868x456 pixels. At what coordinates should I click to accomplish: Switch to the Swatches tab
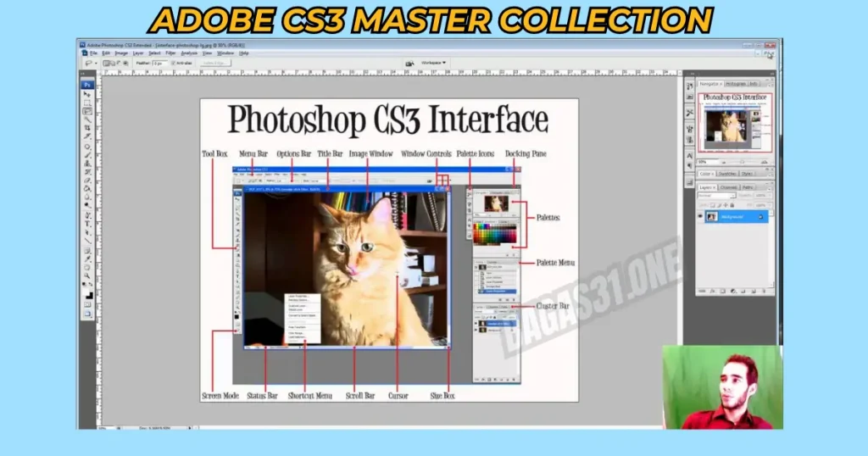tap(727, 174)
